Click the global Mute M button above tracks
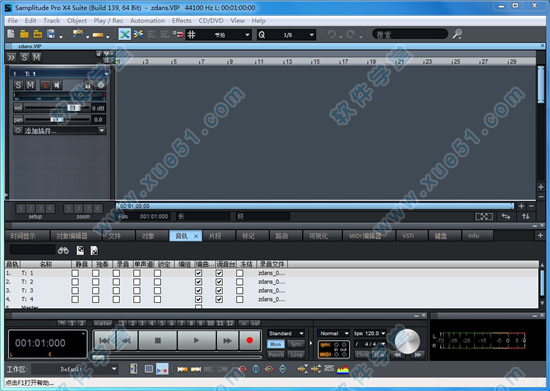Screen dimensions: 550x391 36,57
